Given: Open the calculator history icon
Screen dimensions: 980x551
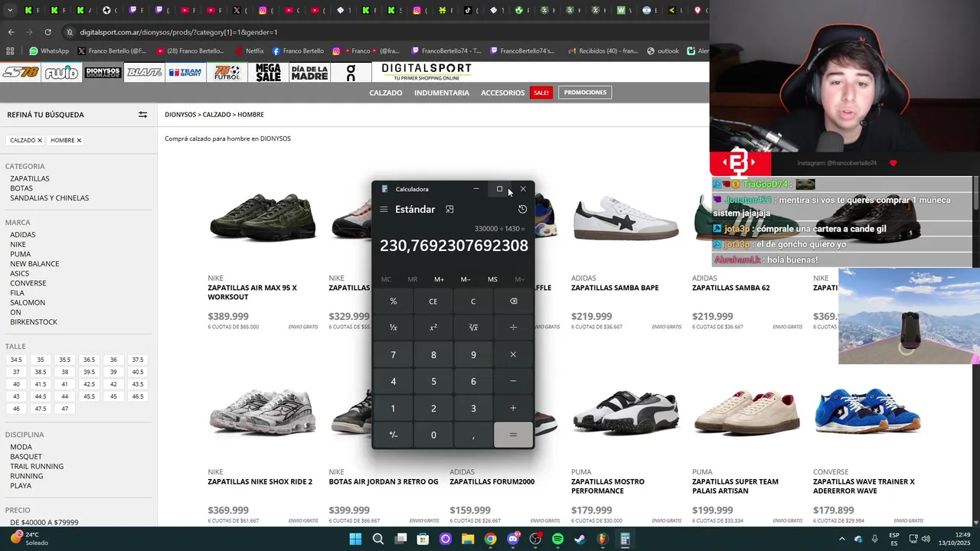Looking at the screenshot, I should [x=522, y=210].
